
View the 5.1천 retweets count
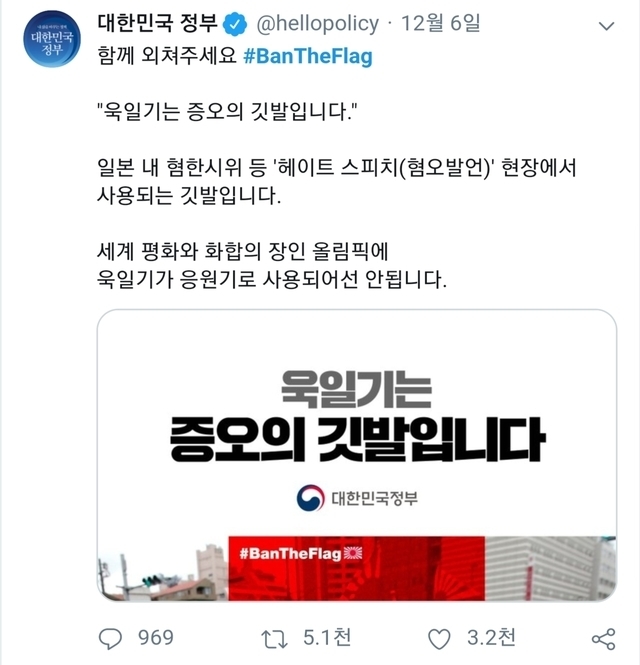click(327, 637)
